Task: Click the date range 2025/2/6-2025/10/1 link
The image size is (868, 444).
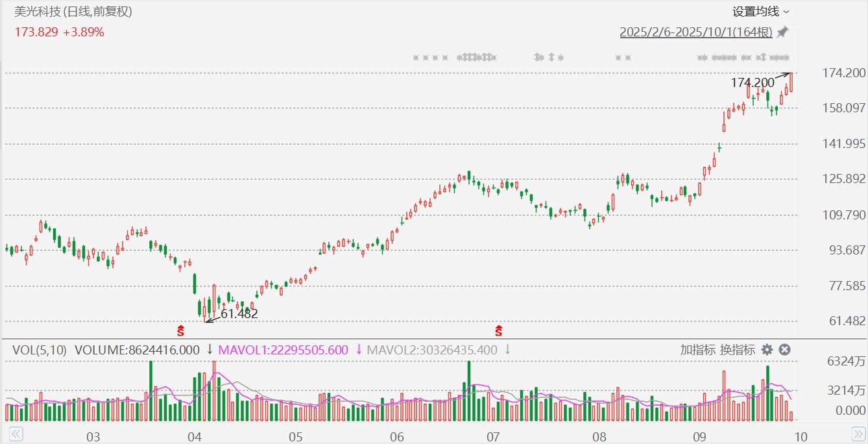Action: pos(696,32)
